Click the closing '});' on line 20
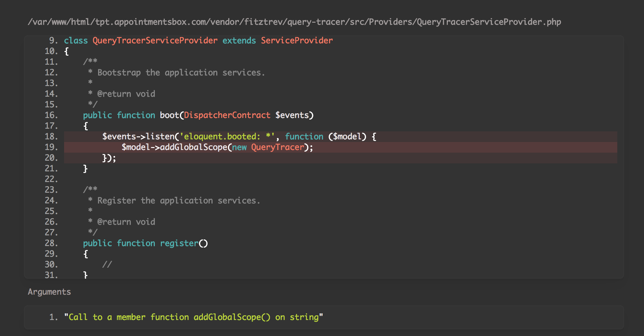The width and height of the screenshot is (644, 336). coord(109,158)
